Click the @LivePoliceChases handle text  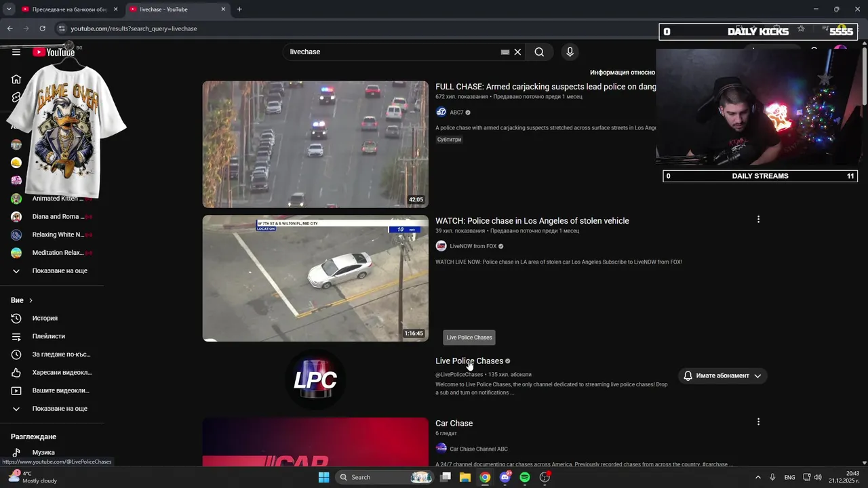459,375
